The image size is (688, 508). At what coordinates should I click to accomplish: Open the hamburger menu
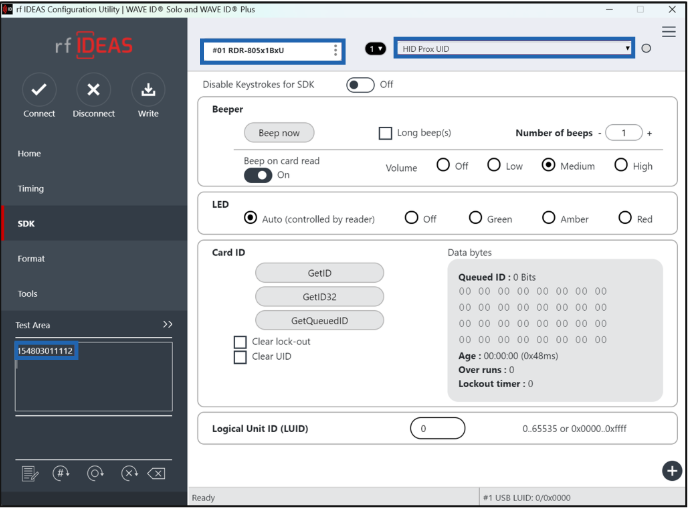pos(669,32)
